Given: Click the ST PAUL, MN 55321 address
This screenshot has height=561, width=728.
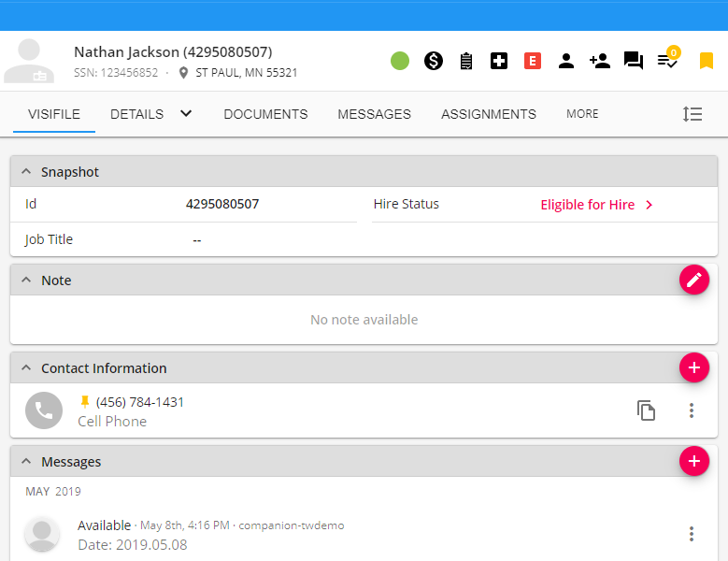Looking at the screenshot, I should coord(246,73).
